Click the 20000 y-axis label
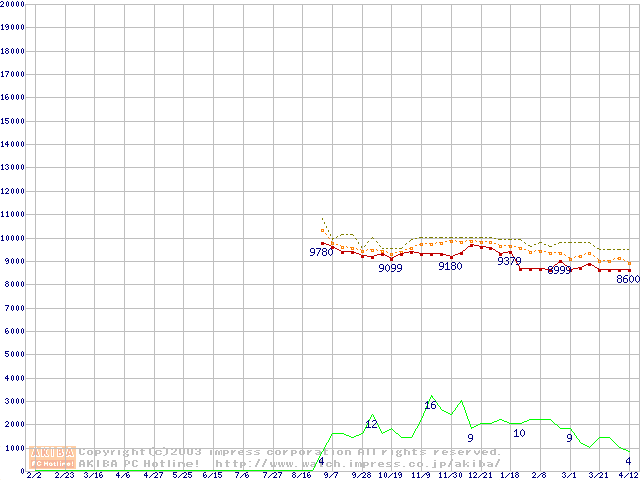640x480 pixels. 13,5
